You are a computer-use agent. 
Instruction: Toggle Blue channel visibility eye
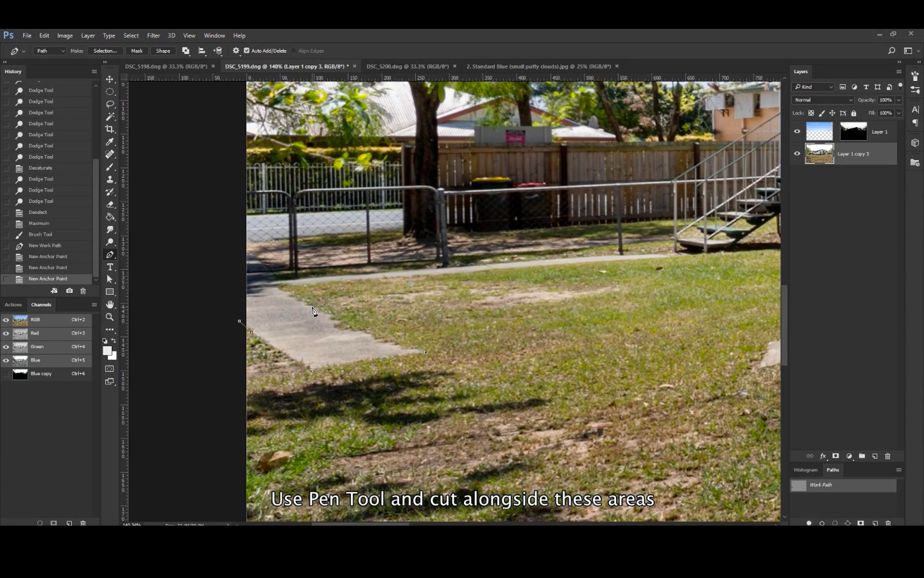coord(6,360)
